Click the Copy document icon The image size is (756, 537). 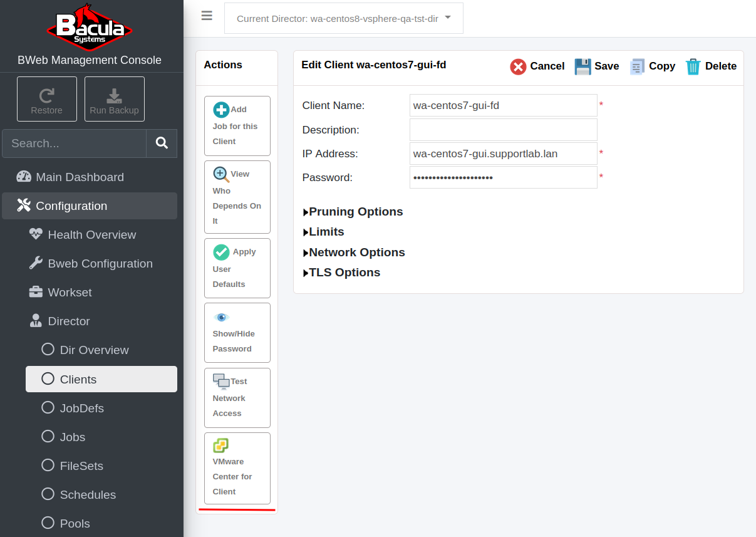(x=637, y=66)
